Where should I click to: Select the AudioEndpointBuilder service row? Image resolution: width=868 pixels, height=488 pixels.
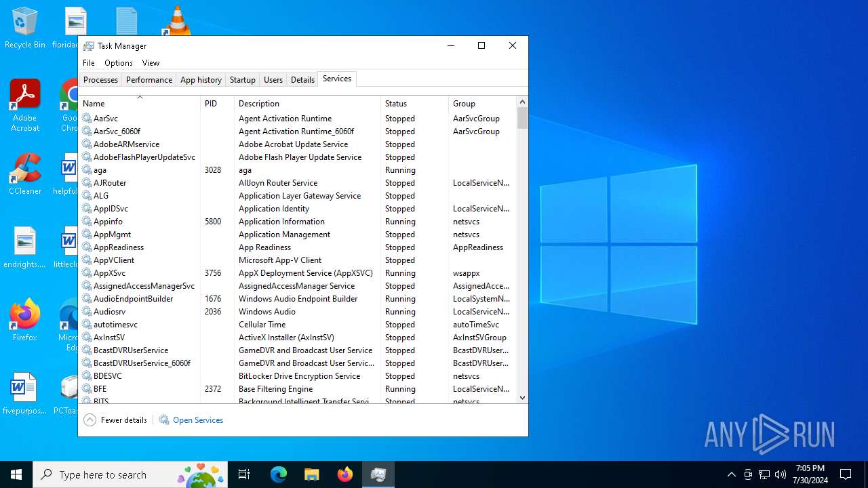[x=298, y=299]
